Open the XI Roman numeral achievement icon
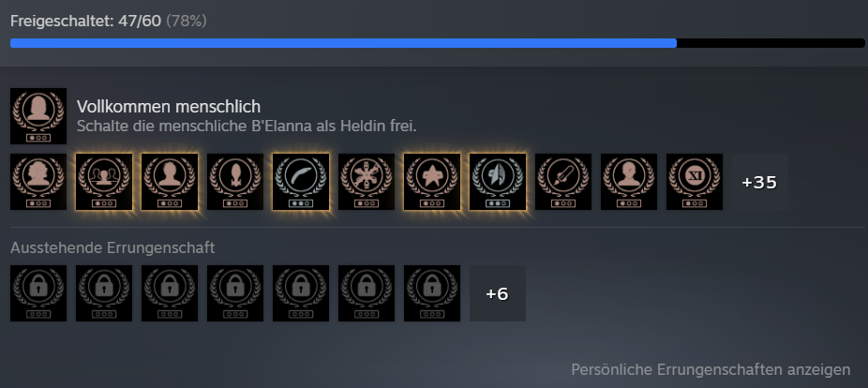The image size is (868, 388). click(x=695, y=182)
